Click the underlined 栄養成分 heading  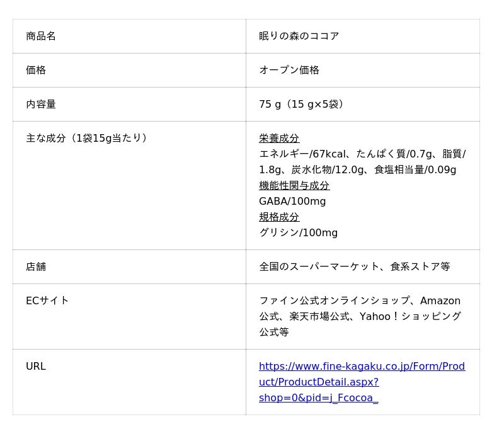coord(279,139)
